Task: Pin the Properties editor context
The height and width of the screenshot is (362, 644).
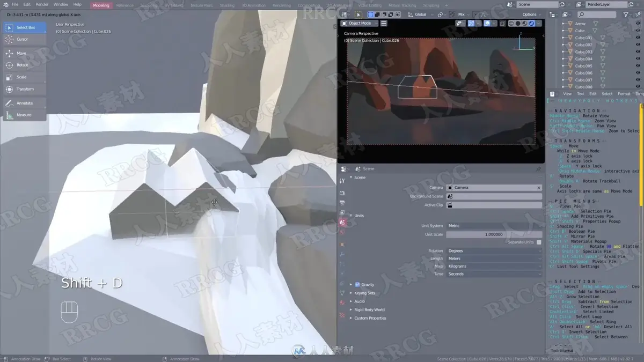Action: click(538, 168)
